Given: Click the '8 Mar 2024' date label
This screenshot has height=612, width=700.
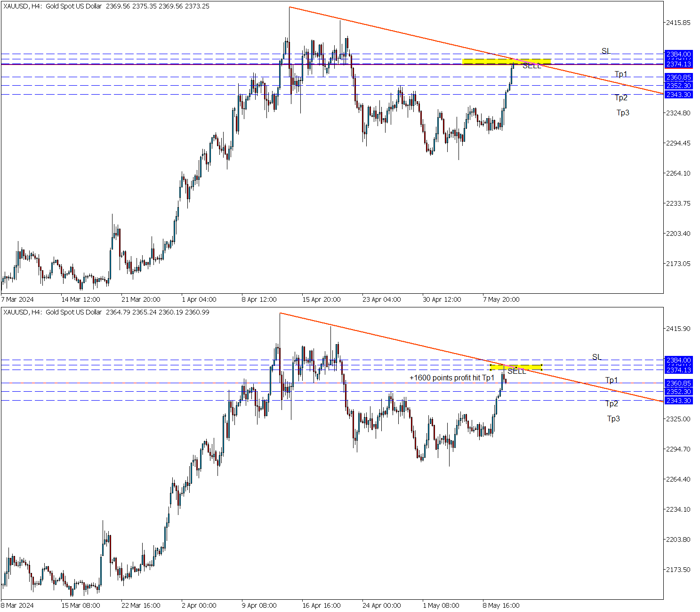Looking at the screenshot, I should pos(17,605).
